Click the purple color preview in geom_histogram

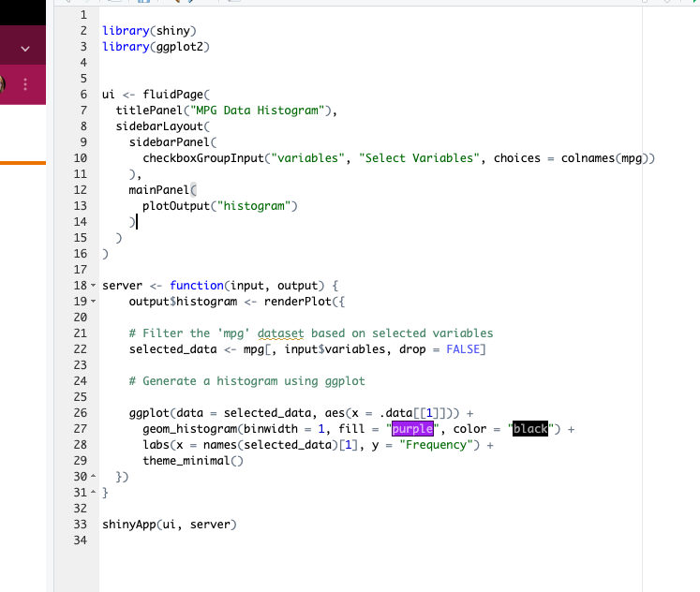pos(412,429)
